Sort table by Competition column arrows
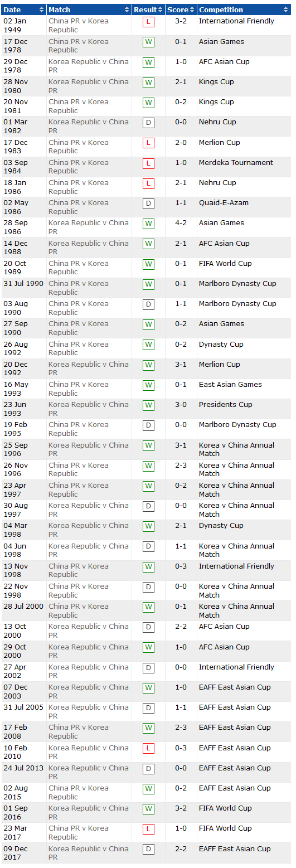The width and height of the screenshot is (296, 868). click(x=286, y=10)
